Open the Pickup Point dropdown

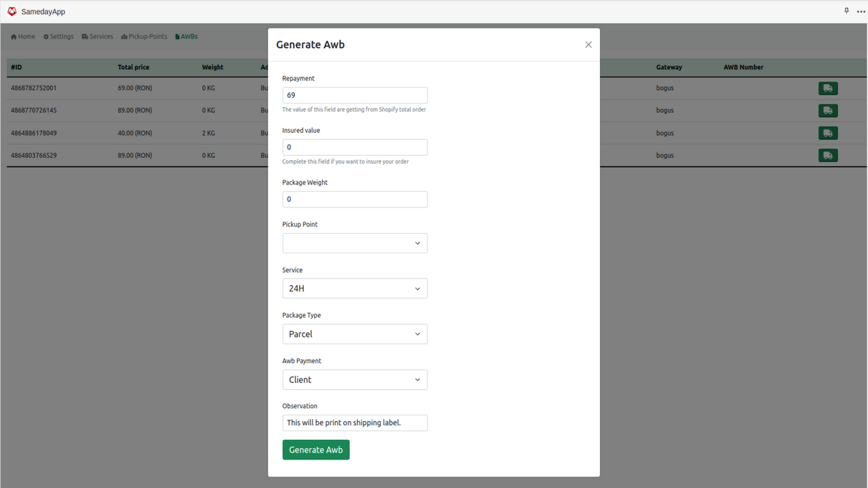355,243
